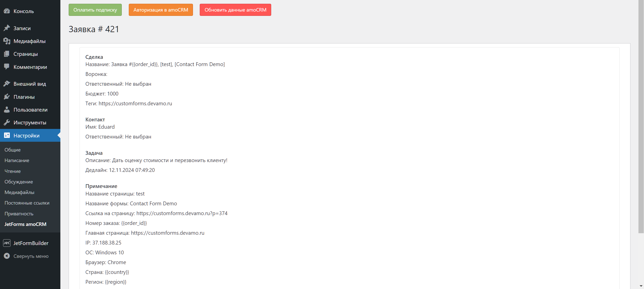644x289 pixels.
Task: Open Плагины via the plugin icon
Action: click(x=7, y=97)
